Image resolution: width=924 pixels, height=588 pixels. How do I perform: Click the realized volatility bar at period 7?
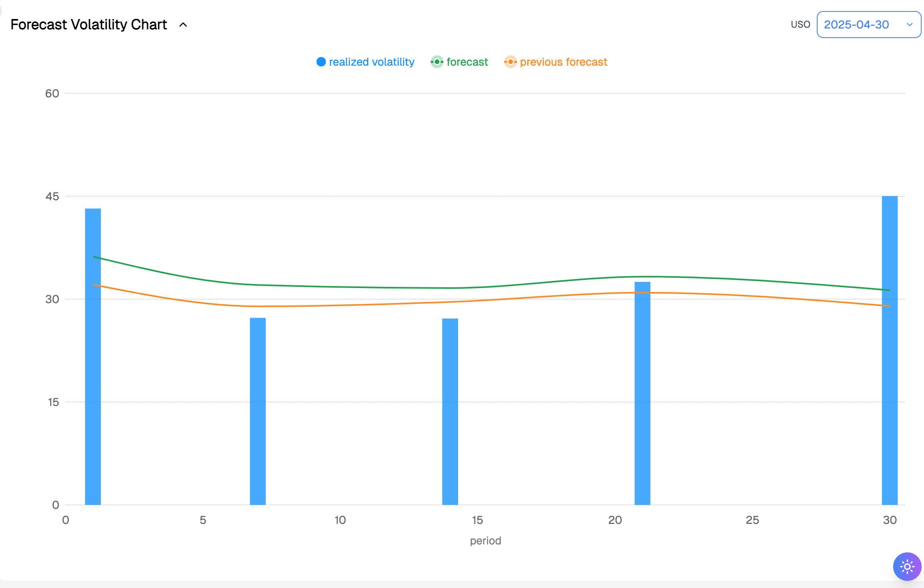pyautogui.click(x=258, y=412)
